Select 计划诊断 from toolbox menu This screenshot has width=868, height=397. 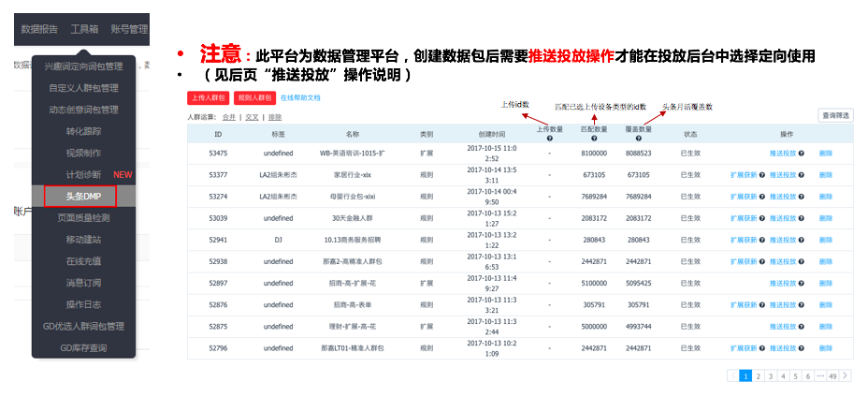point(83,175)
